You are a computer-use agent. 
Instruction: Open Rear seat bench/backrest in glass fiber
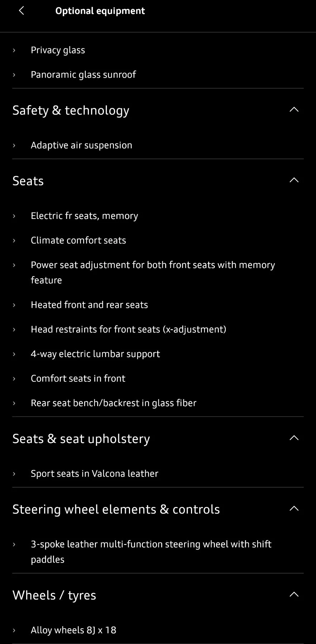point(113,403)
